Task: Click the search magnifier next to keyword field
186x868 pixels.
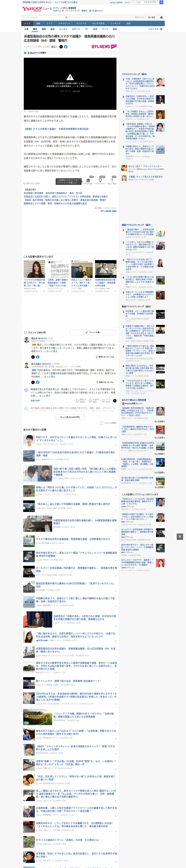Action: (66, 17)
